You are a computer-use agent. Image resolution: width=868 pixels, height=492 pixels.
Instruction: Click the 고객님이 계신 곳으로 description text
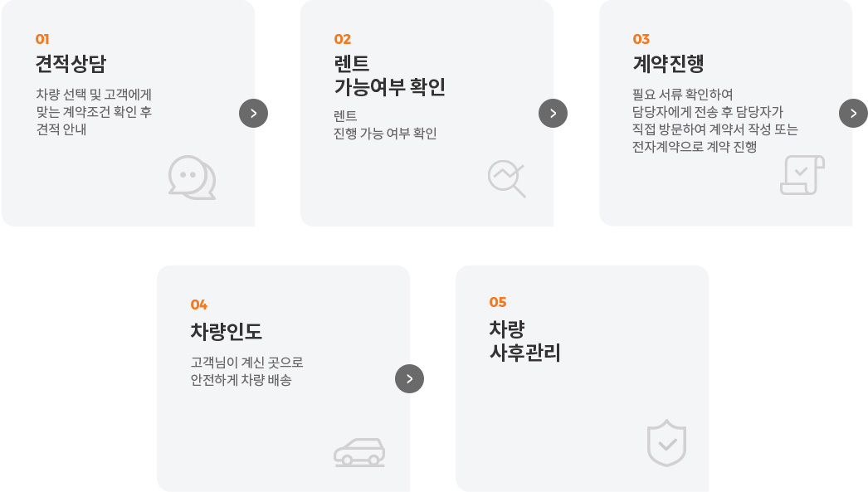click(x=247, y=363)
